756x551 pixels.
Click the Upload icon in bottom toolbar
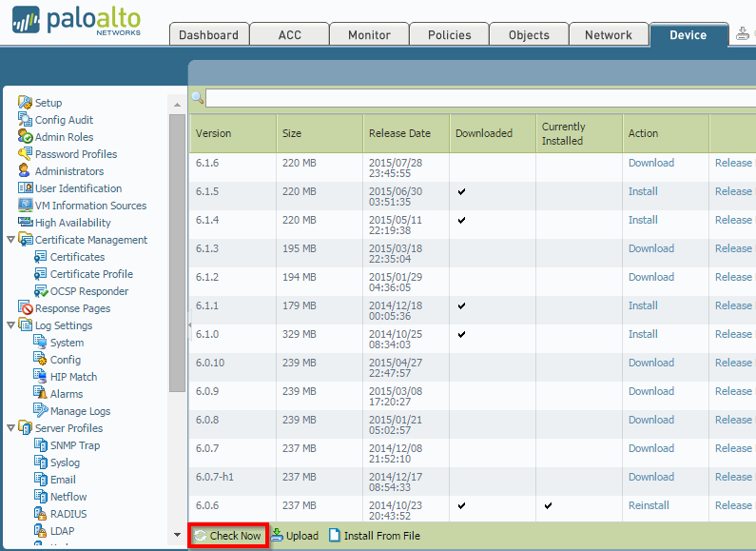point(277,536)
